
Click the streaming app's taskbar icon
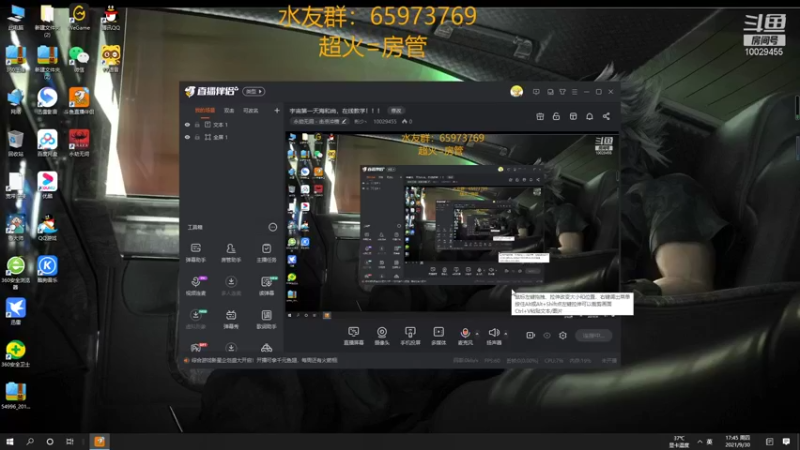point(99,441)
